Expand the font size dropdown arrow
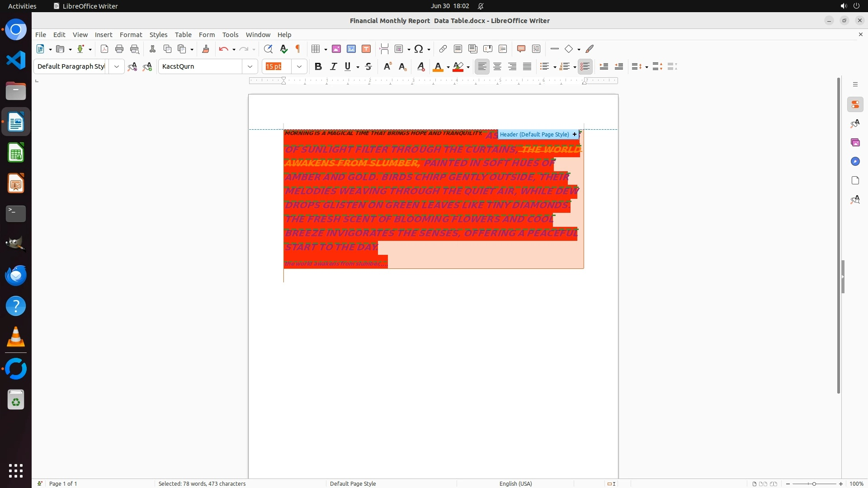The image size is (868, 488). point(299,67)
